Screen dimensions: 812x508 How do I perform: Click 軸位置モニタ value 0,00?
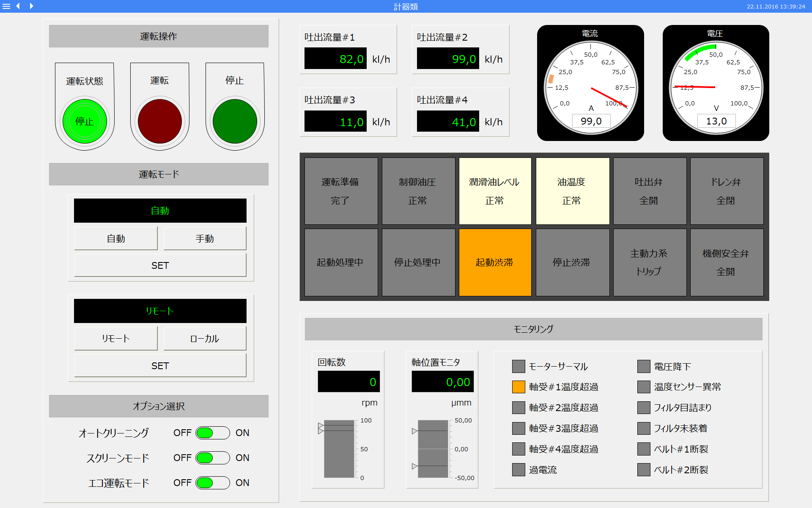click(x=443, y=382)
